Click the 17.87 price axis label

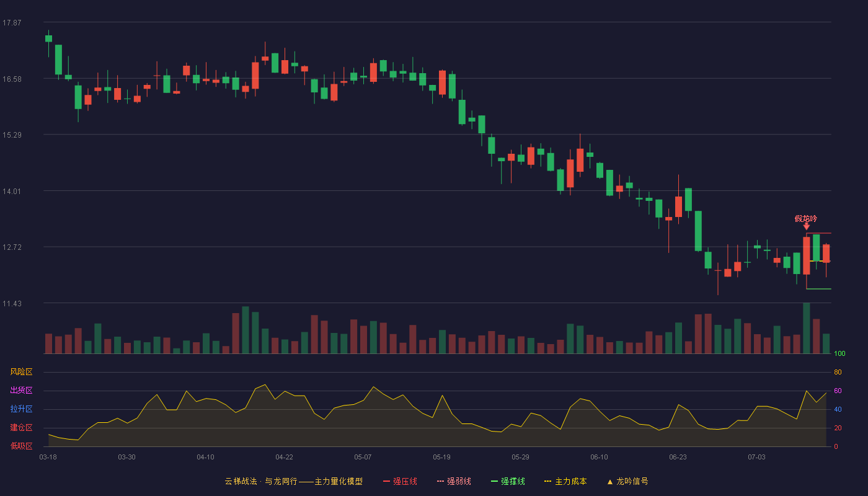tap(12, 23)
